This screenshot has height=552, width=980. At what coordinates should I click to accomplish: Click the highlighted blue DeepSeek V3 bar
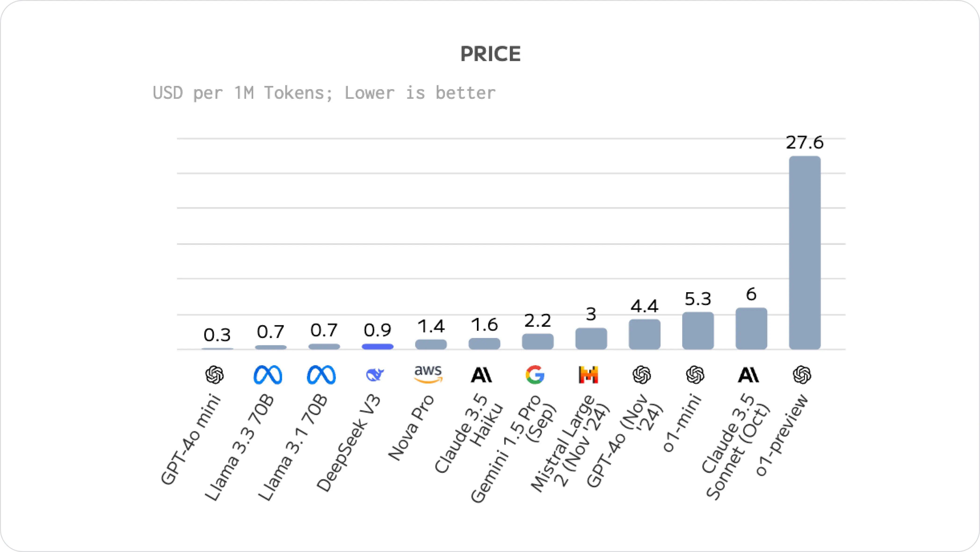[377, 346]
